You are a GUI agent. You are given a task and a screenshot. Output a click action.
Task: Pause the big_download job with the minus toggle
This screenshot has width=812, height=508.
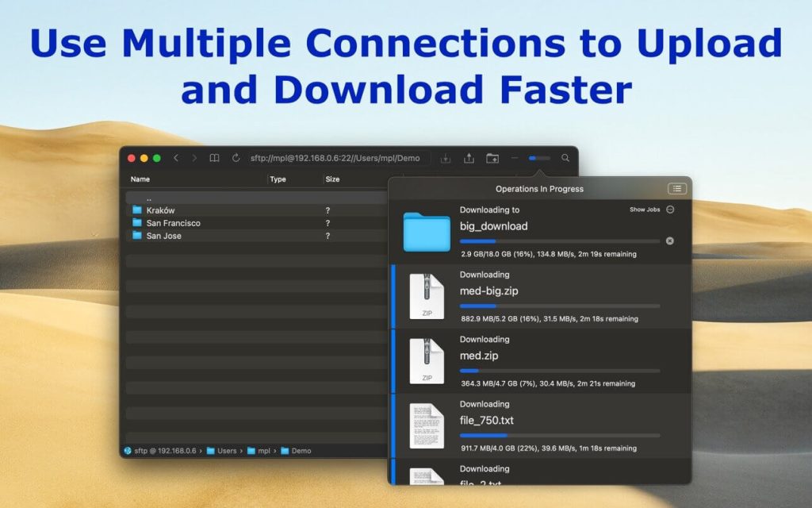(670, 210)
